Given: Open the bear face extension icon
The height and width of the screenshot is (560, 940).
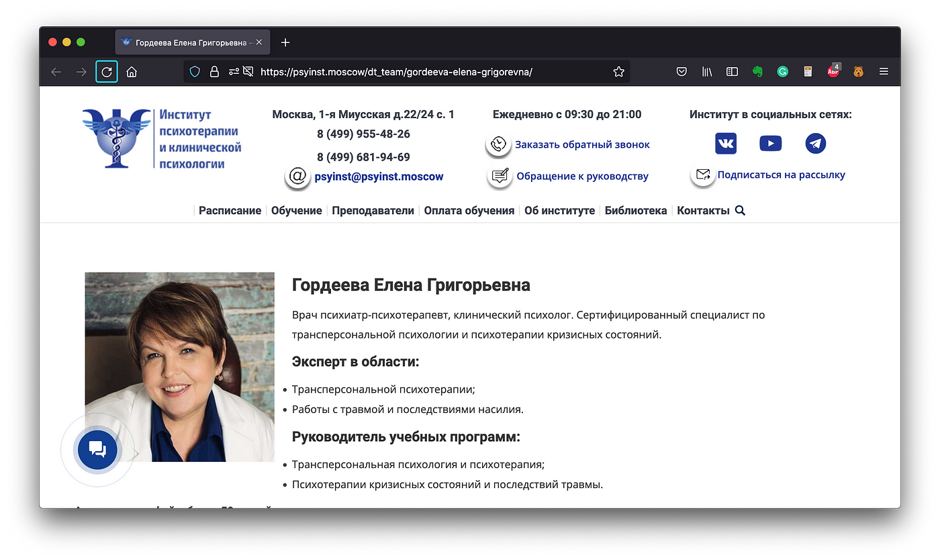Looking at the screenshot, I should coord(858,72).
